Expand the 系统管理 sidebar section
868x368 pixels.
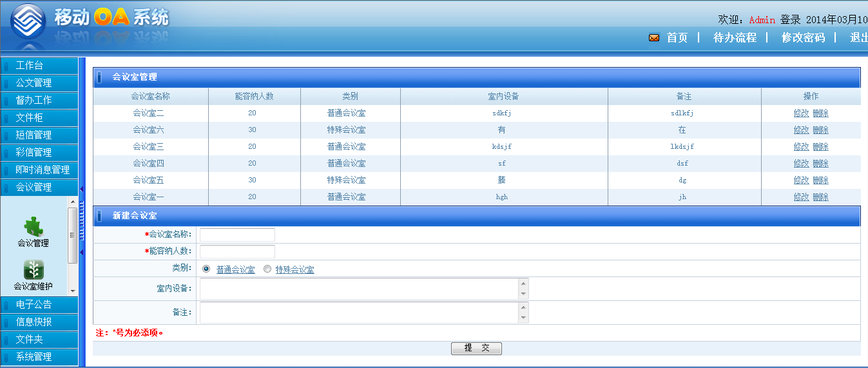[39, 357]
